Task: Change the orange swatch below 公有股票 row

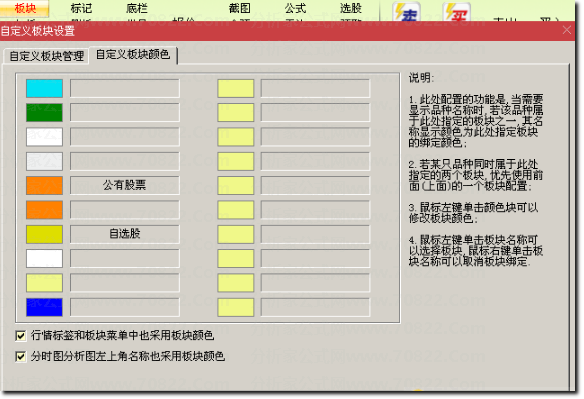Action: (44, 210)
